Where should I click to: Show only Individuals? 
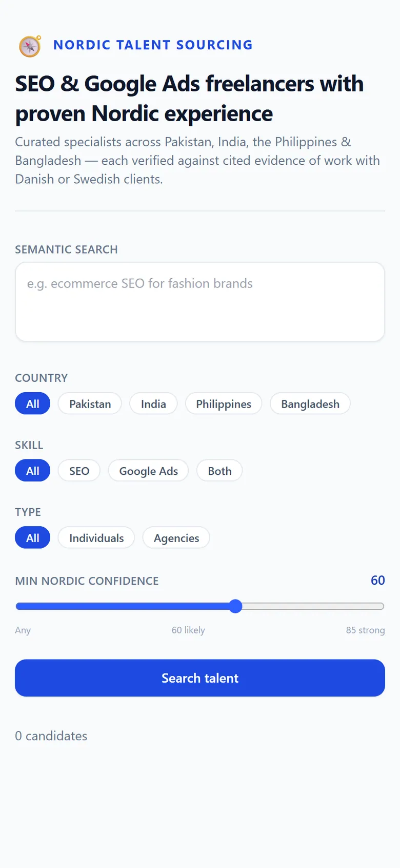point(96,537)
